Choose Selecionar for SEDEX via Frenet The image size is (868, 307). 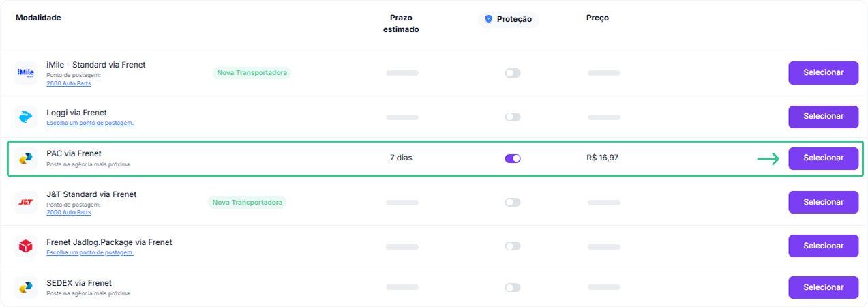tap(823, 287)
